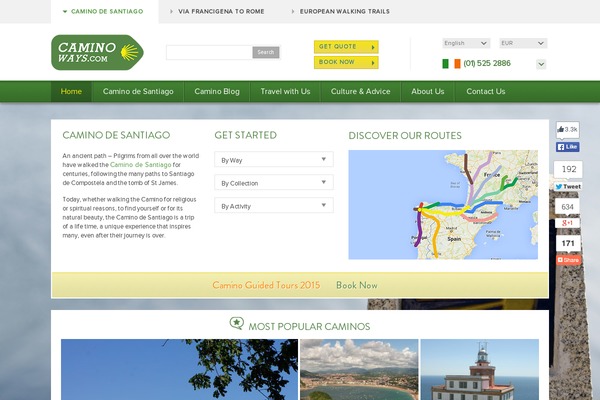The width and height of the screenshot is (600, 400).
Task: Open Camino Blog menu item
Action: pyautogui.click(x=217, y=91)
